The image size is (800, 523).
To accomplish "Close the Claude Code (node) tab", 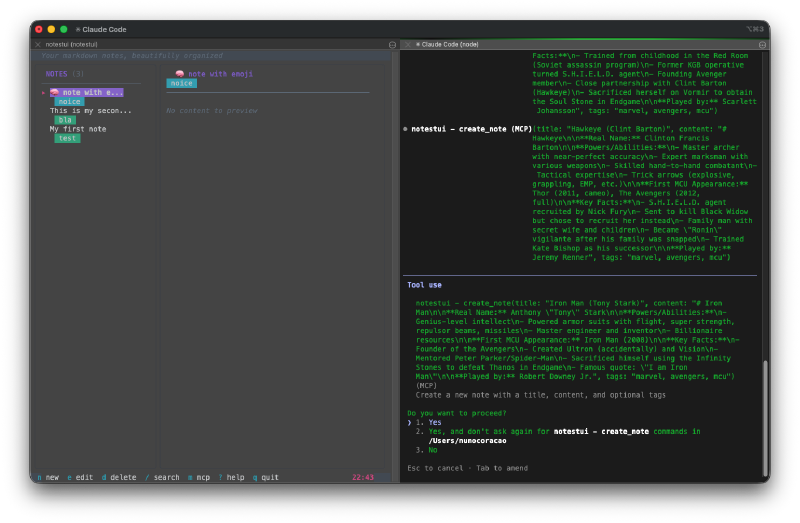I will (x=408, y=44).
